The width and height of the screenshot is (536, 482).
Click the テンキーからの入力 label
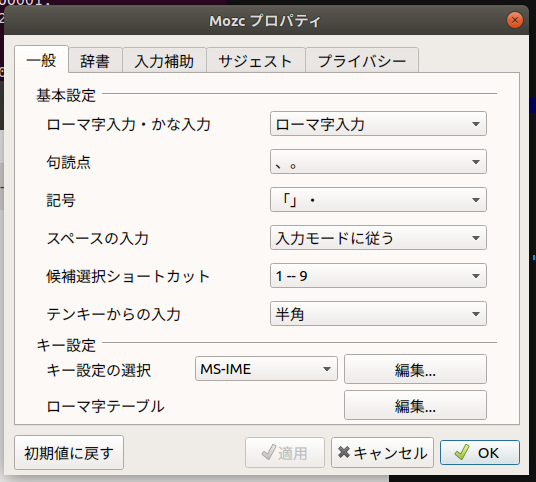pyautogui.click(x=113, y=314)
